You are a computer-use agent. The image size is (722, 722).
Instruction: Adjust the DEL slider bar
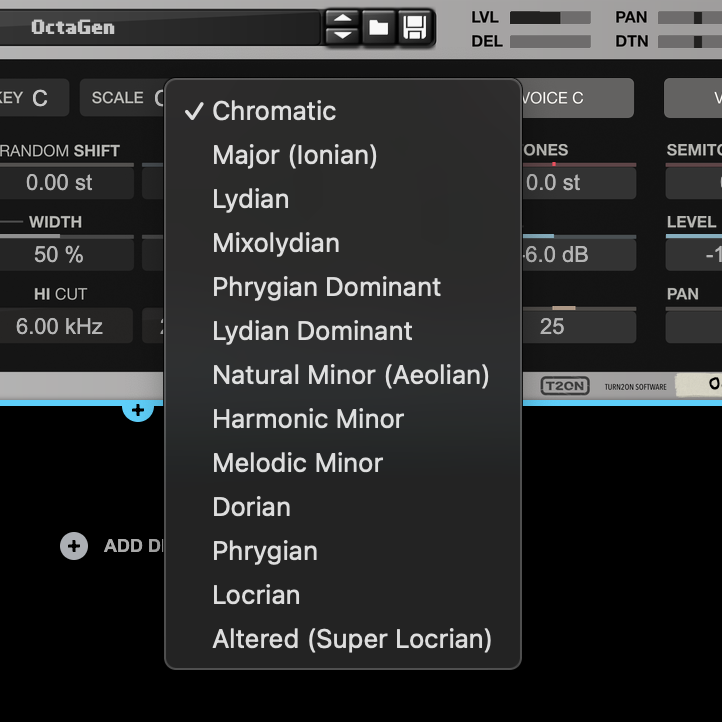tap(550, 41)
